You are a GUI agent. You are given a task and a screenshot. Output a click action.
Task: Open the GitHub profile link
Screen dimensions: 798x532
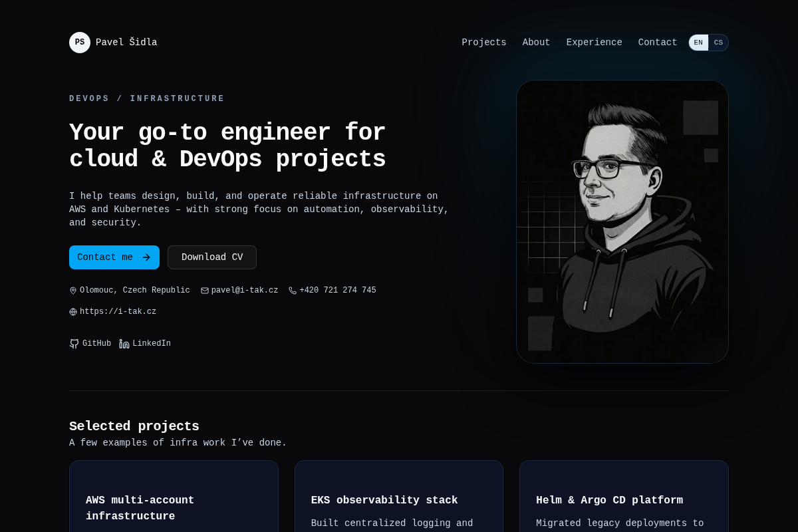click(90, 344)
